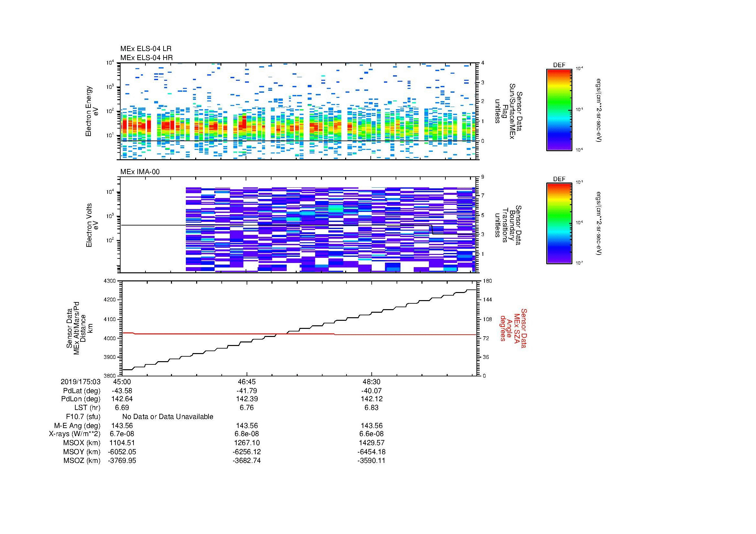Click the Boundary Transitions axis label

click(x=508, y=225)
